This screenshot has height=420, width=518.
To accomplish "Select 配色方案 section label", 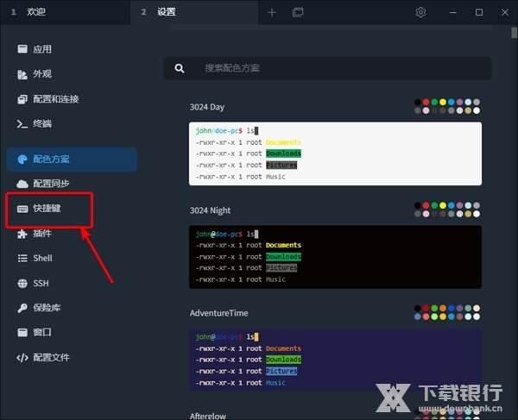I will (51, 160).
